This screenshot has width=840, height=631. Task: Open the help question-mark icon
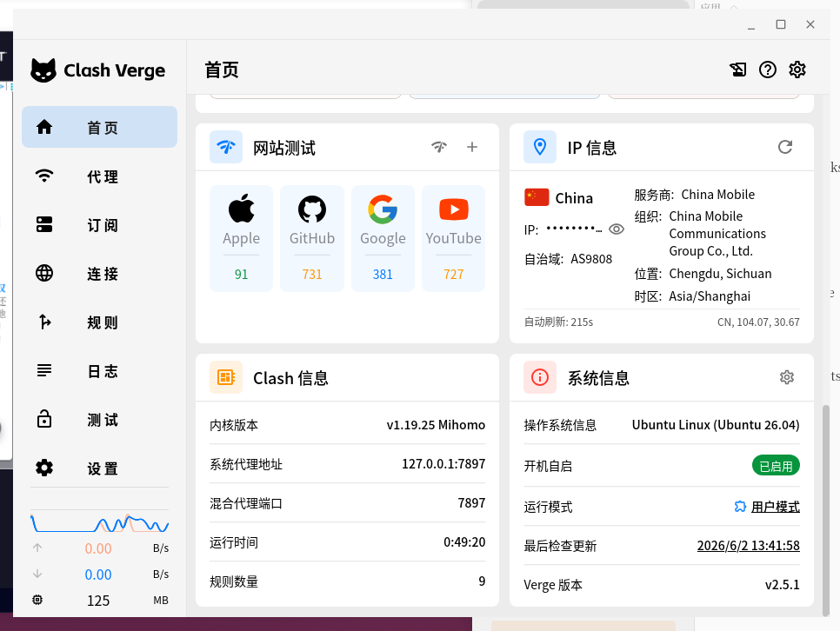768,70
